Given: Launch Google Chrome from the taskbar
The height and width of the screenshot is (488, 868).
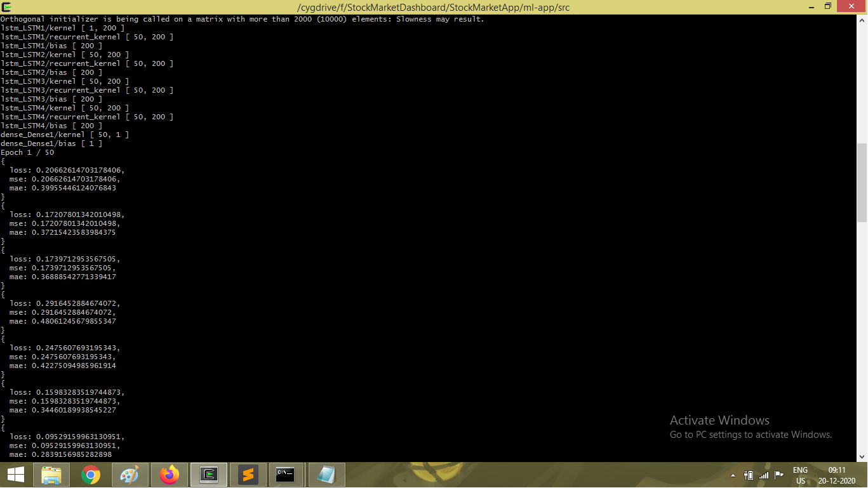Looking at the screenshot, I should [91, 475].
